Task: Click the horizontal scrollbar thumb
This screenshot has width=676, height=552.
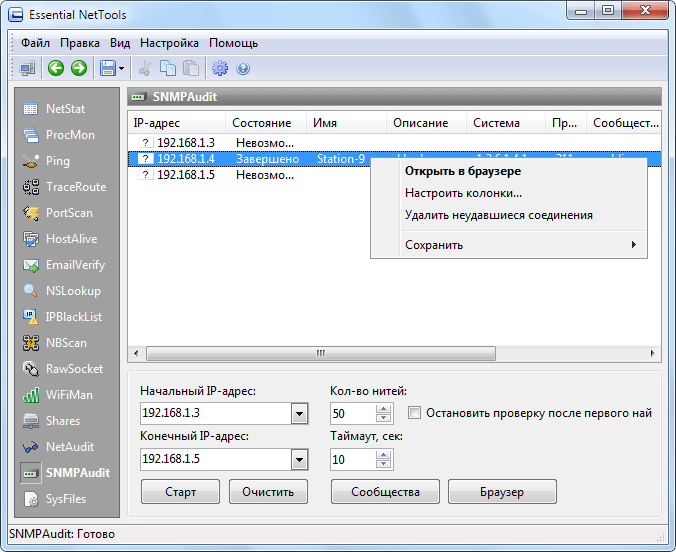Action: coord(321,354)
